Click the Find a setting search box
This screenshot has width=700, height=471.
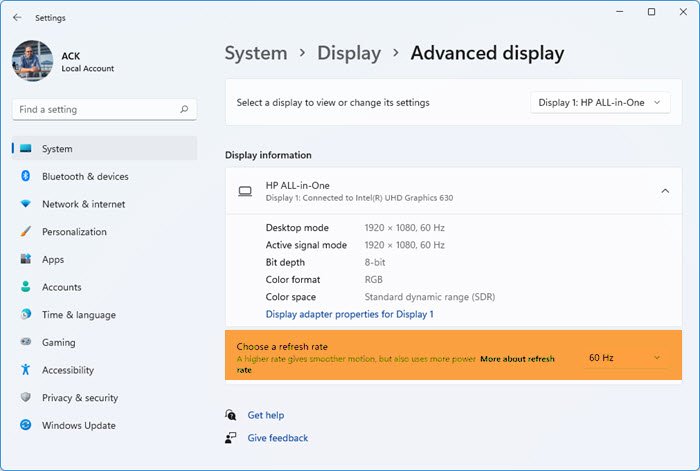[95, 110]
